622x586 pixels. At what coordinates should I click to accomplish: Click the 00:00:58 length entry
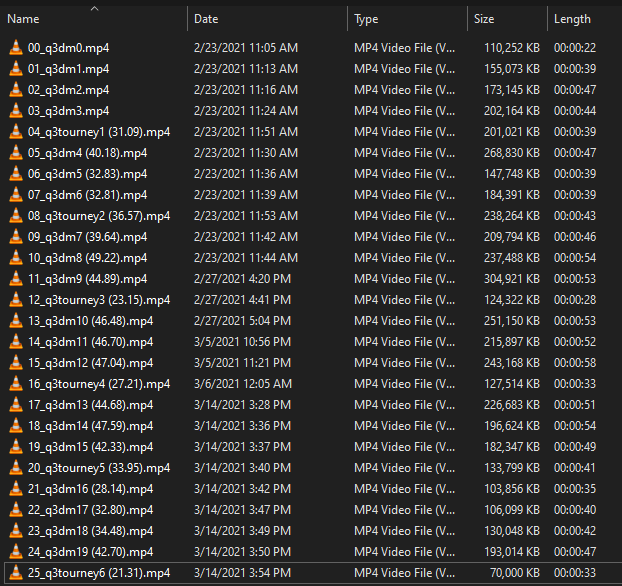[x=575, y=363]
